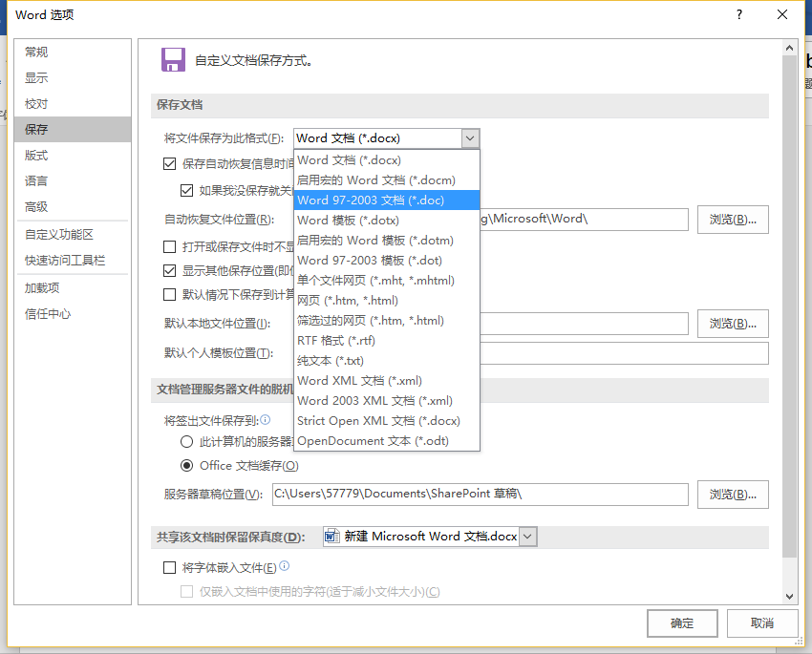Click the 默认本地文件位置 field
Image resolution: width=812 pixels, height=654 pixels.
pyautogui.click(x=584, y=324)
